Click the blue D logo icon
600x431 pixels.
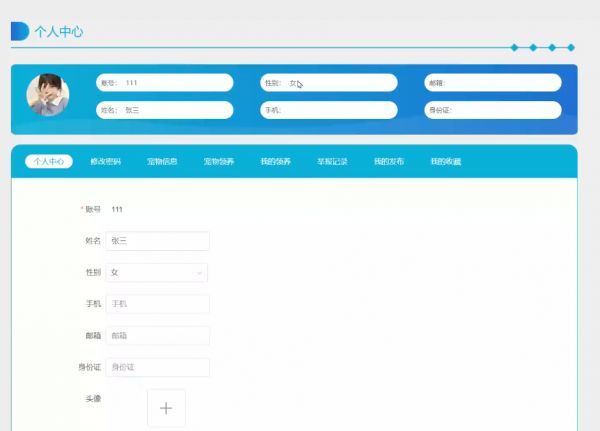point(19,31)
